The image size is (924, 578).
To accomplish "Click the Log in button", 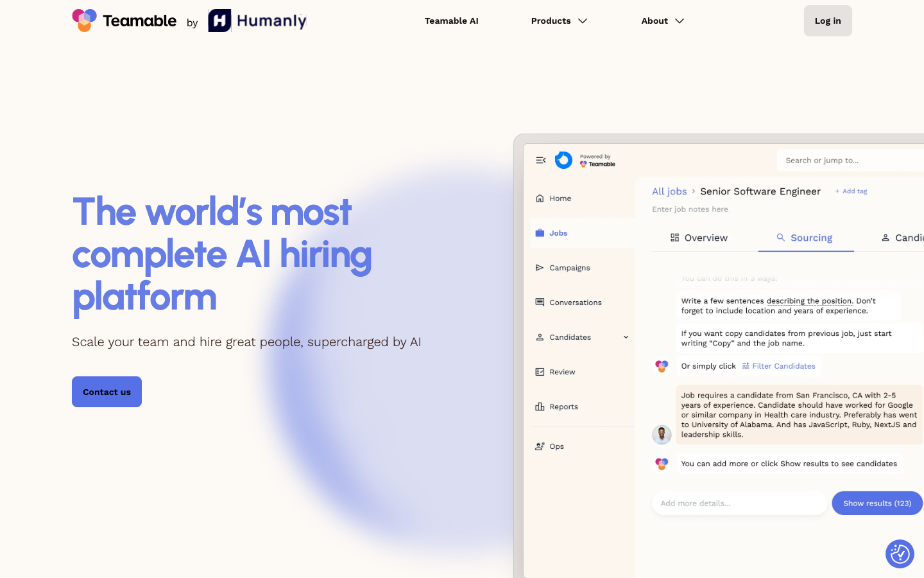I will [x=828, y=21].
